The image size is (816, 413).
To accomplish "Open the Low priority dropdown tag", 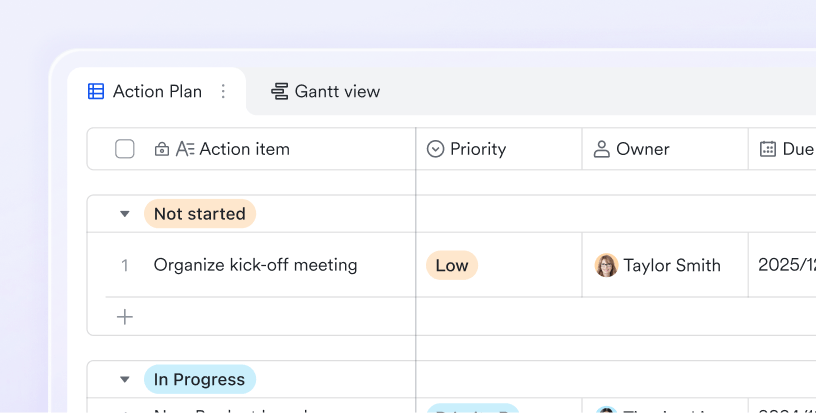I will (x=452, y=265).
